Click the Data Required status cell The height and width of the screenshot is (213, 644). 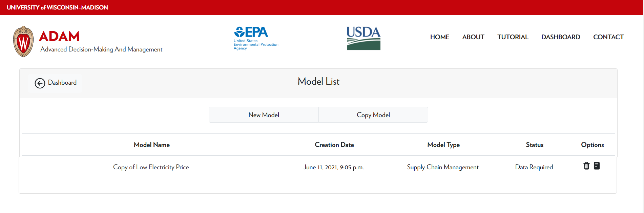click(x=534, y=167)
